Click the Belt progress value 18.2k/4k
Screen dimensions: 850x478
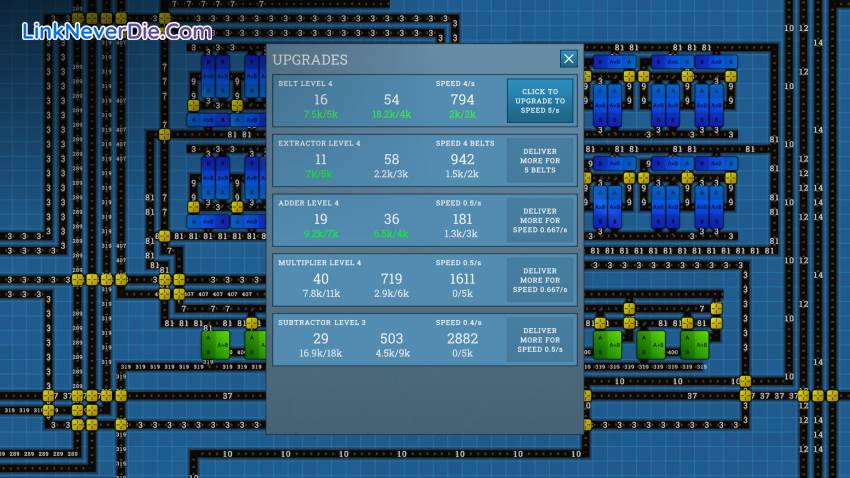[391, 115]
